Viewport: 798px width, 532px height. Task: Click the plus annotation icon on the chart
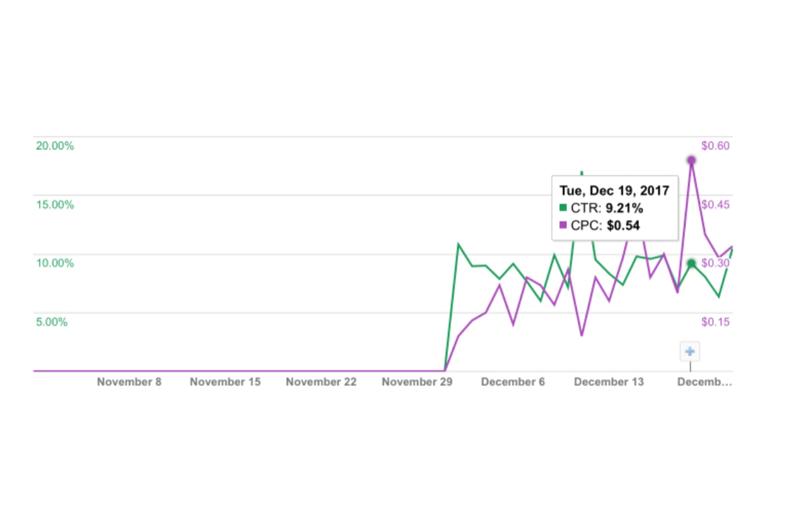(690, 352)
